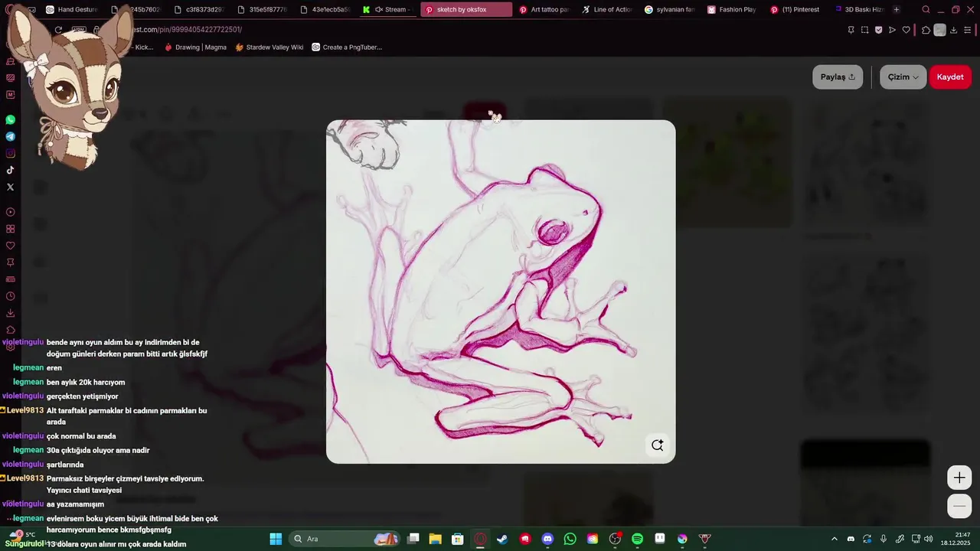Open the browser downloads icon
Image resolution: width=980 pixels, height=551 pixels.
[953, 30]
